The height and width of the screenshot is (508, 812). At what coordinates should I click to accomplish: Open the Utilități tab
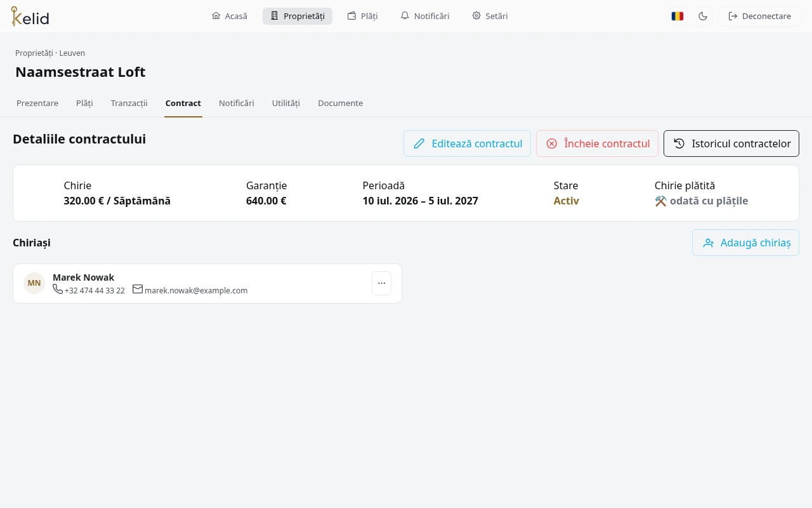click(x=286, y=103)
